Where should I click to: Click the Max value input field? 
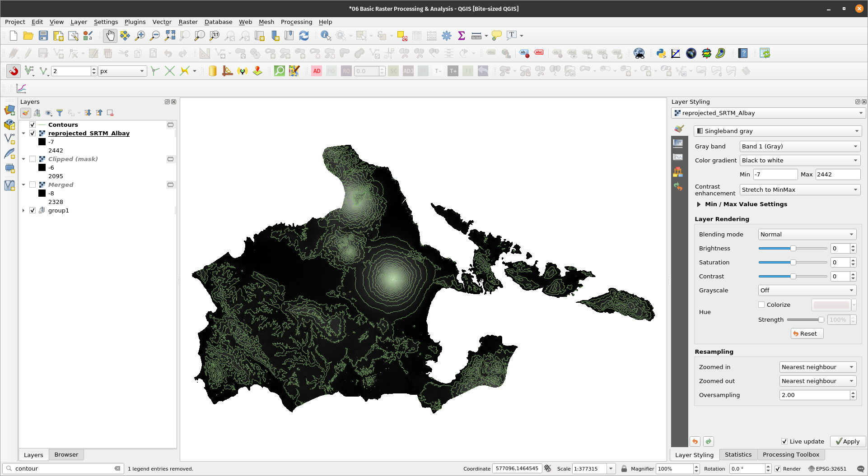point(837,174)
